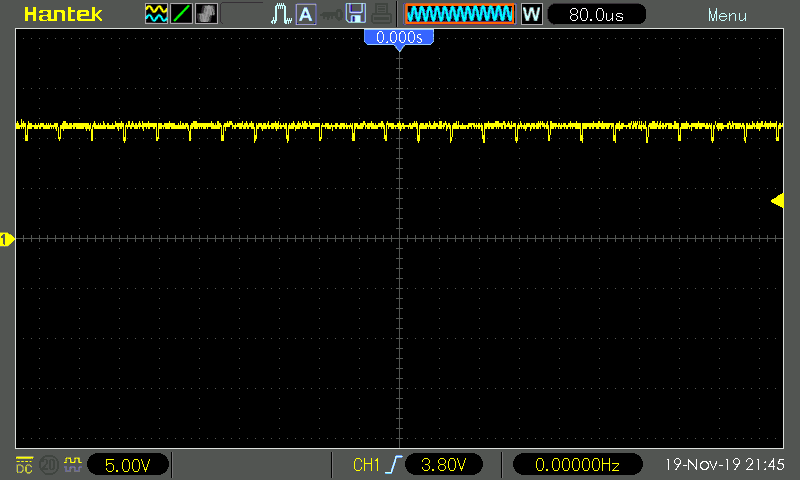
Task: Toggle the 20 MHz bandwidth limit indicator
Action: tap(48, 465)
